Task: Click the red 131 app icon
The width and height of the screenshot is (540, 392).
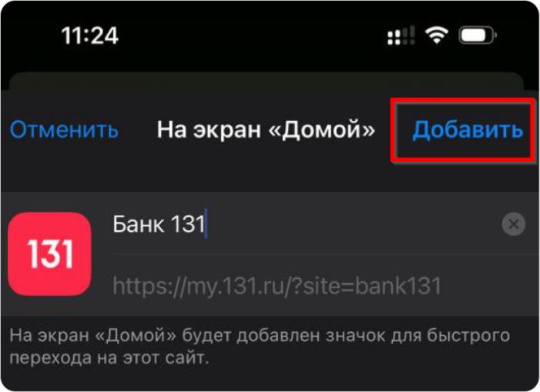Action: (x=49, y=254)
